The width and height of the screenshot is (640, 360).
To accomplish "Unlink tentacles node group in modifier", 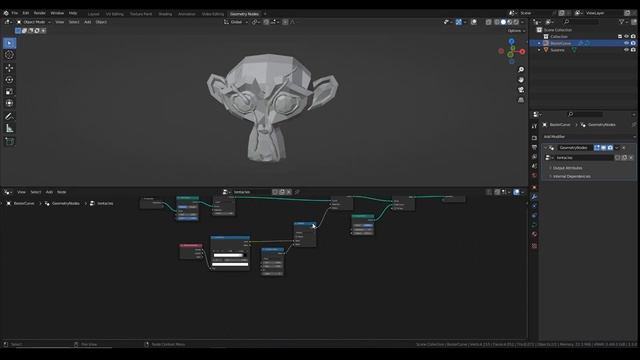I will pyautogui.click(x=631, y=158).
